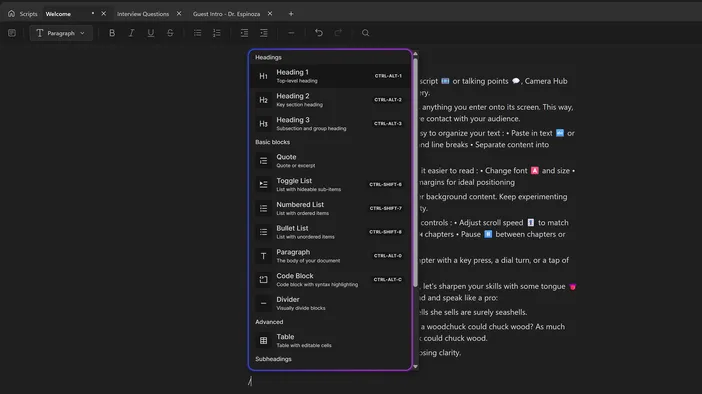The image size is (702, 394).
Task: Decrease indent in the toolbar
Action: (244, 33)
